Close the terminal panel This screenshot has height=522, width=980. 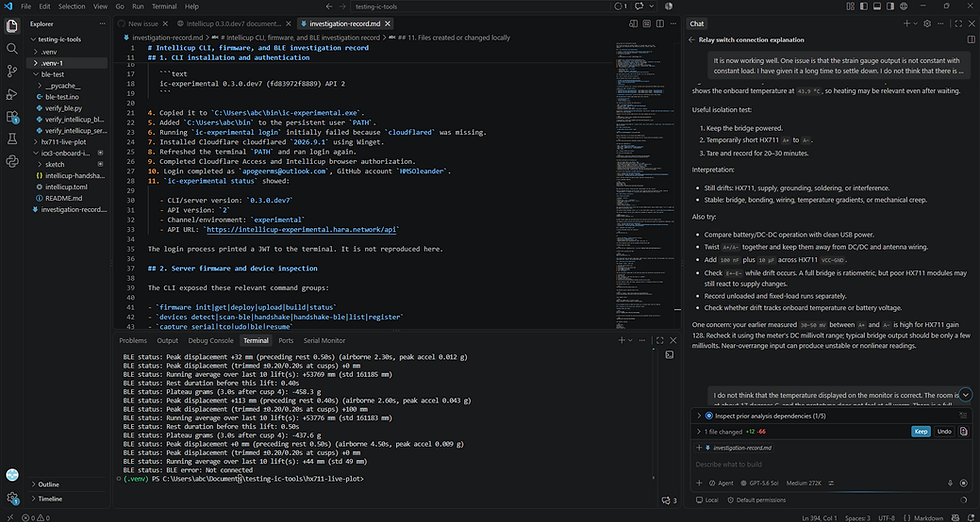(673, 341)
